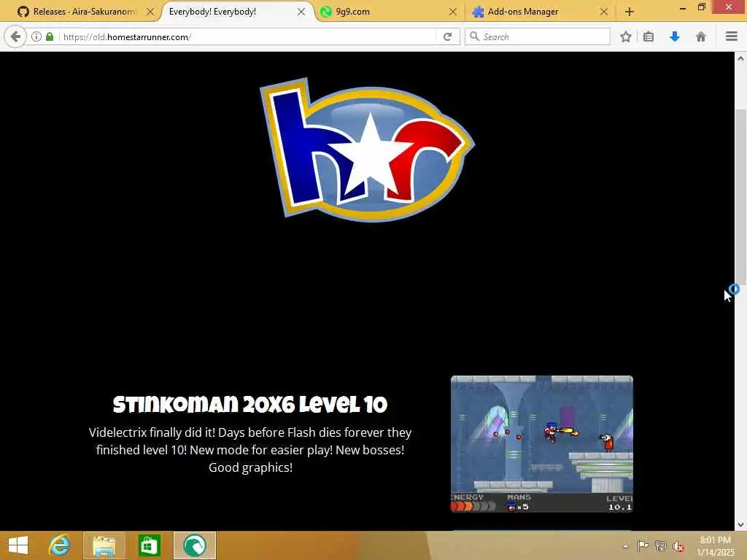Click the green secure padlock icon
Screen dimensions: 747x560
(x=50, y=36)
